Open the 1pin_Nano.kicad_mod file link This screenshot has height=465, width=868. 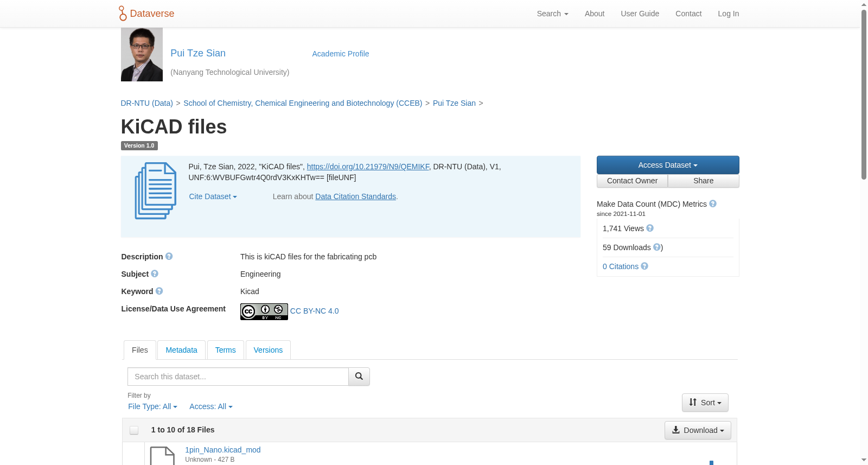(x=223, y=450)
